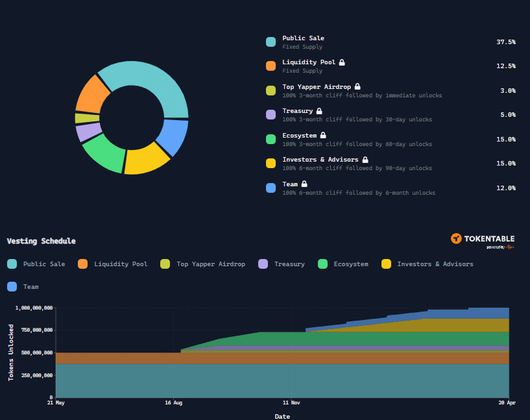530x420 pixels.
Task: Click the lock icon beside Top Yapper Airdrop
Action: point(357,86)
